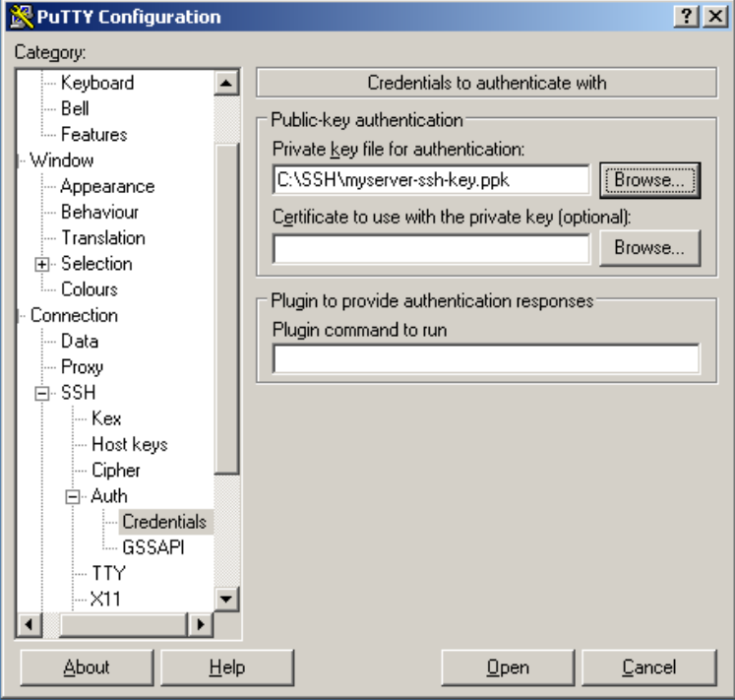Click the certificate path input field
Viewport: 735px width, 700px height.
click(431, 249)
